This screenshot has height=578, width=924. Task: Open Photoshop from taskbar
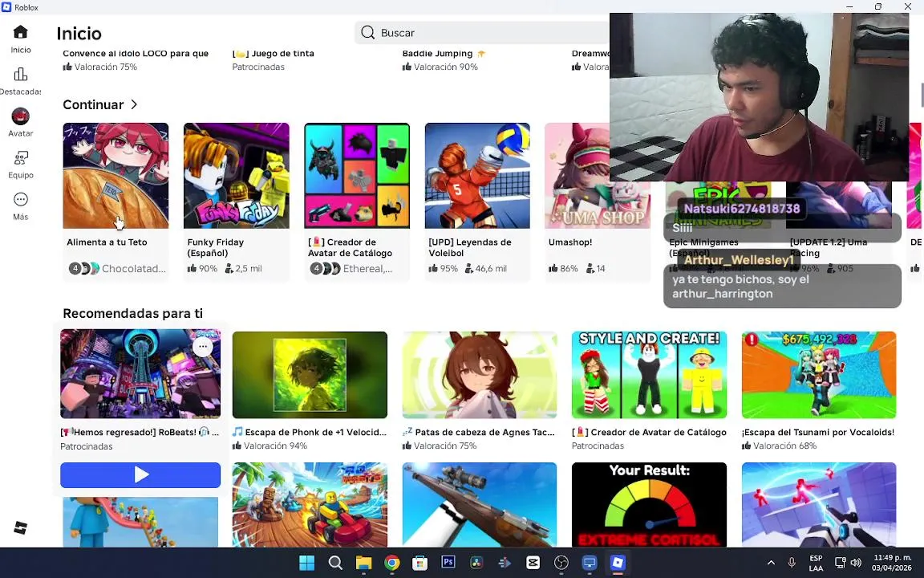pyautogui.click(x=448, y=563)
